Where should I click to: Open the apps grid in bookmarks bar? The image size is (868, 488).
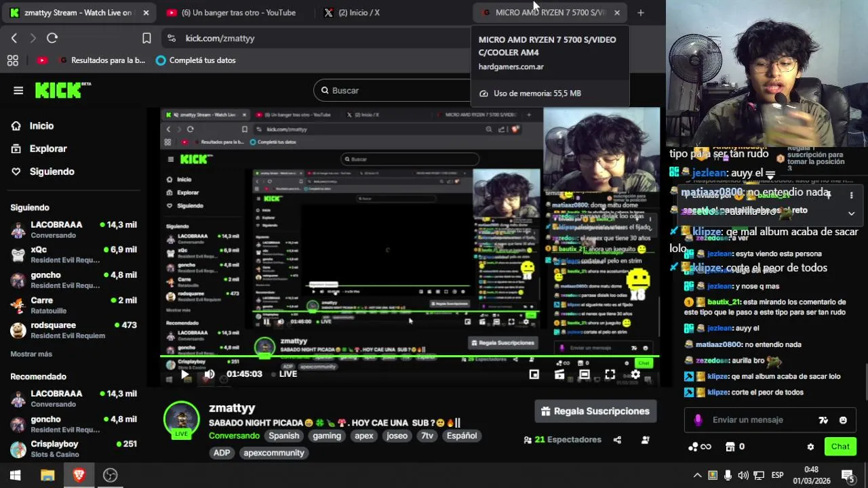click(12, 60)
